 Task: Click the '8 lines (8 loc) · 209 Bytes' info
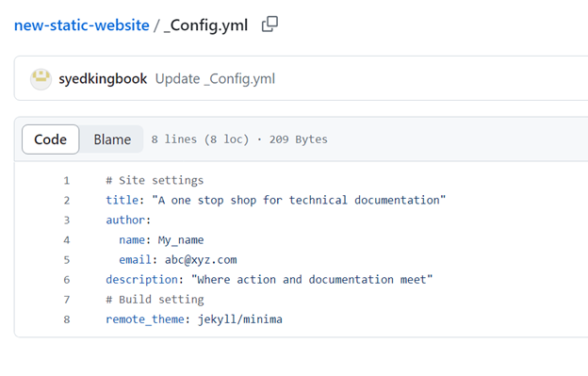point(239,139)
